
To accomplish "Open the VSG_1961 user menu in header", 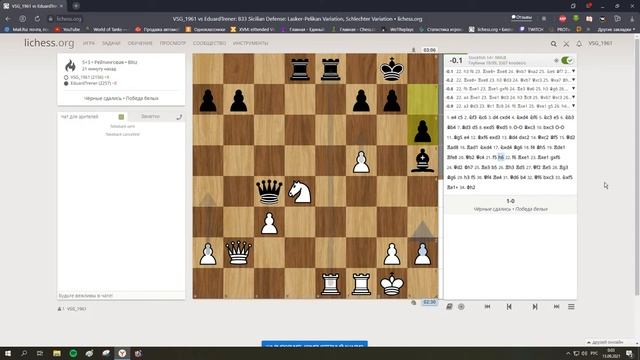I will pyautogui.click(x=600, y=43).
